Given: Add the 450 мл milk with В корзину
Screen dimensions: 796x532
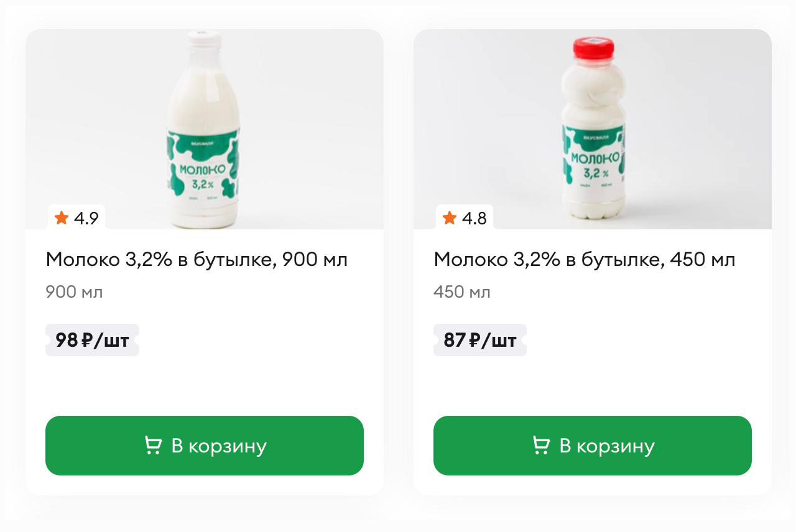Looking at the screenshot, I should (x=593, y=446).
